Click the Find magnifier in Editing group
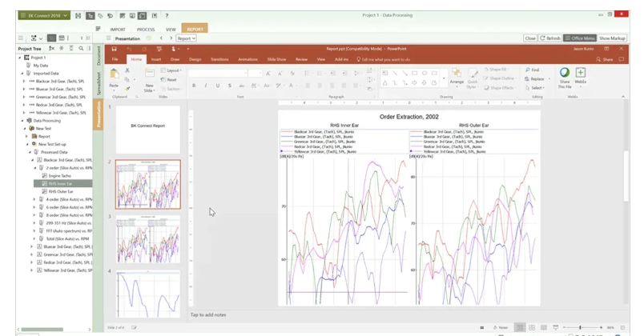 528,70
